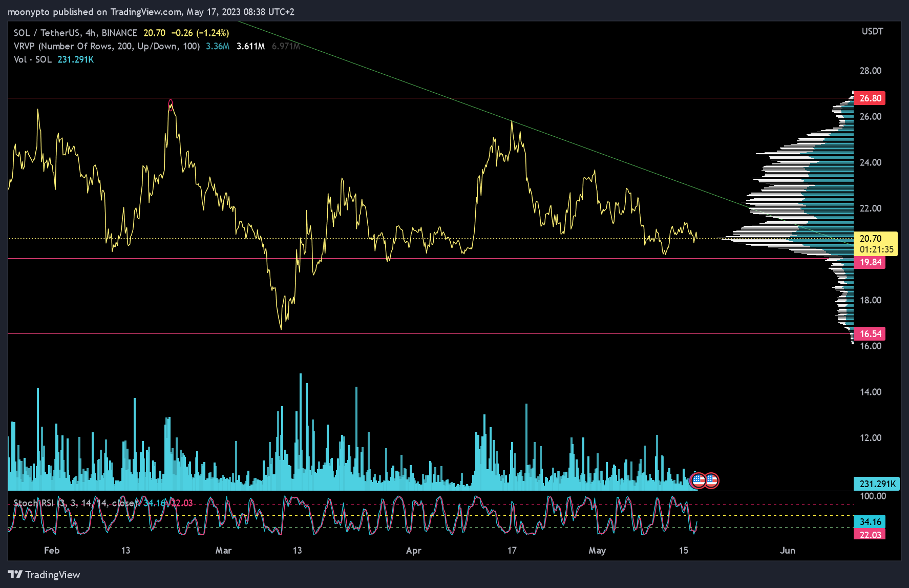Image resolution: width=909 pixels, height=588 pixels.
Task: Click the Jun date label on time axis
Action: 788,551
